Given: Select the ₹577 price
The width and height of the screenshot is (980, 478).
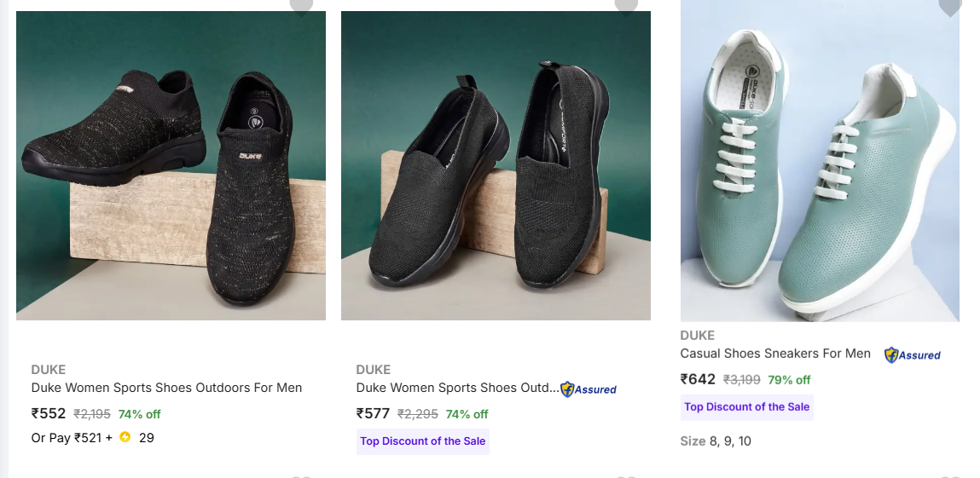Looking at the screenshot, I should pos(374,414).
